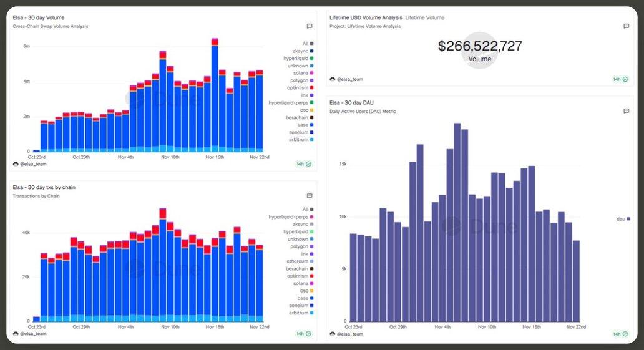
Task: Open the Elsa - 30 day Volume title
Action: [x=39, y=17]
